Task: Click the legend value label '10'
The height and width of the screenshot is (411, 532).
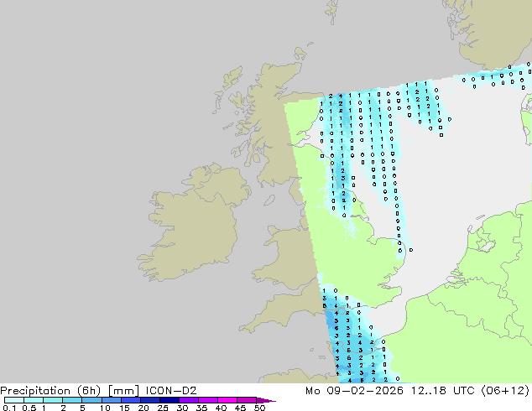Action: coord(105,408)
